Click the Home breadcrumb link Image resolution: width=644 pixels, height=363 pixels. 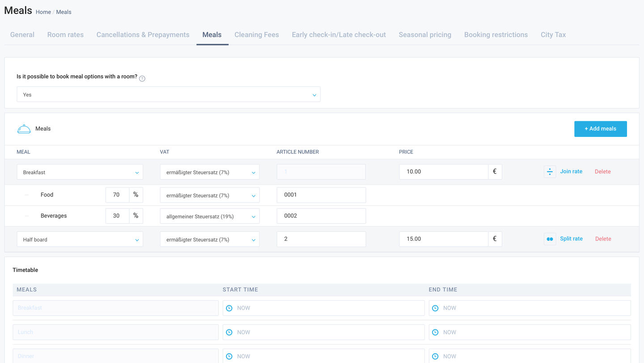point(43,12)
